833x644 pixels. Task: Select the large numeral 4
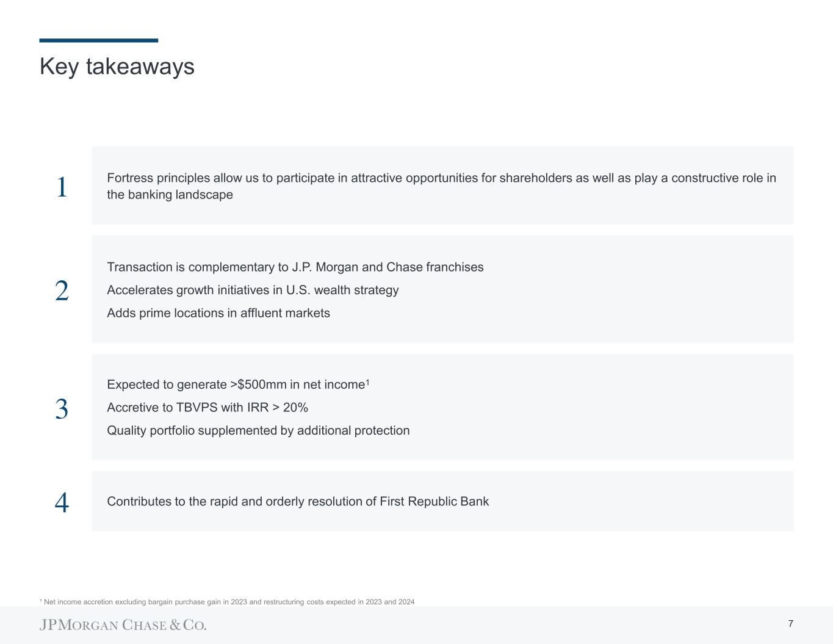click(62, 504)
